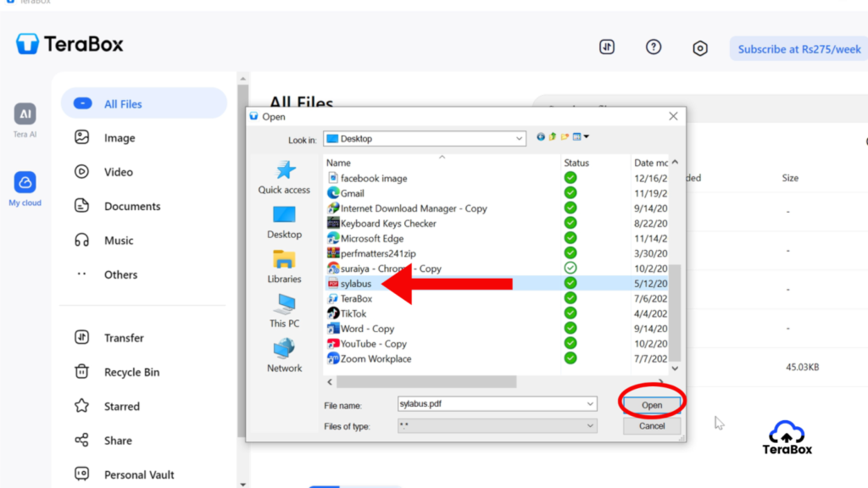The image size is (868, 488).
Task: Click the file list horizontal scrollbar
Action: click(x=426, y=382)
